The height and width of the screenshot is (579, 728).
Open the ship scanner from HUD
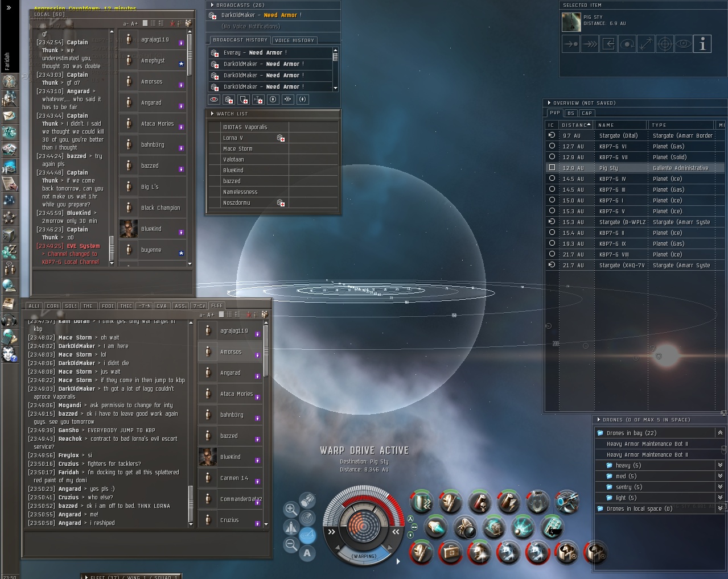(307, 518)
